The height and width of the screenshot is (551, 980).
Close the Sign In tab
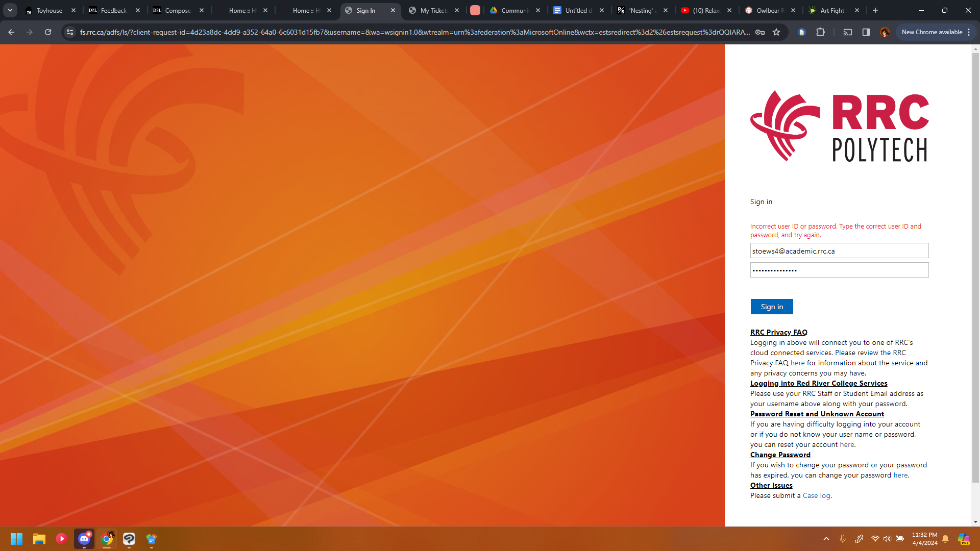393,10
